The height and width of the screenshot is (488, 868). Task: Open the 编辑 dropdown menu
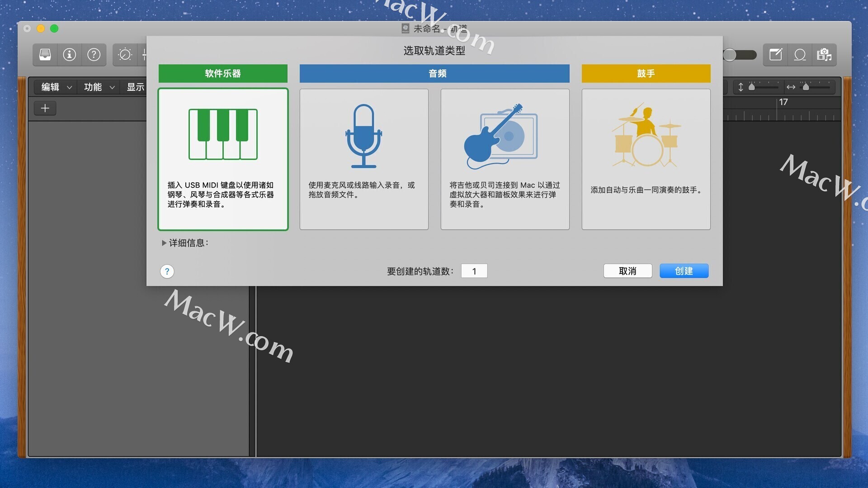[x=54, y=87]
